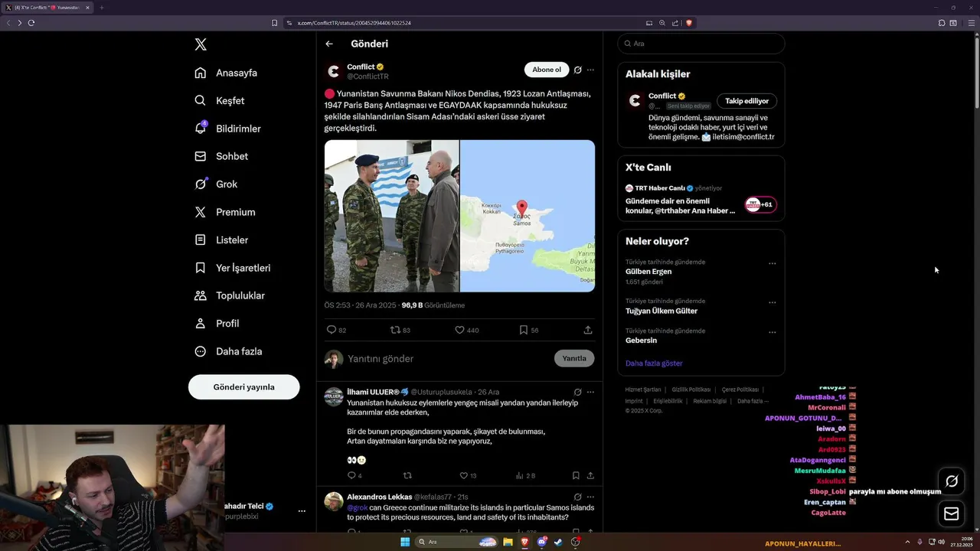The image size is (980, 551).
Task: Open options for Gebersin trend
Action: (x=772, y=332)
